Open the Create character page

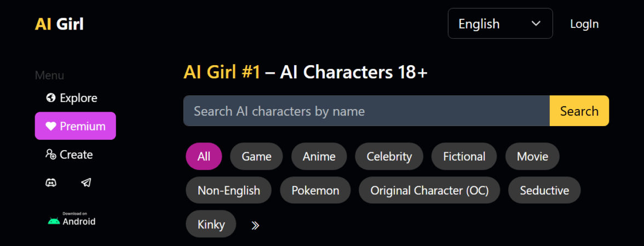(x=70, y=155)
